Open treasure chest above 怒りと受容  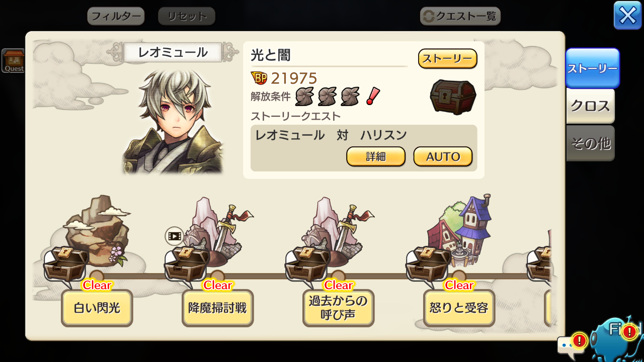[428, 264]
